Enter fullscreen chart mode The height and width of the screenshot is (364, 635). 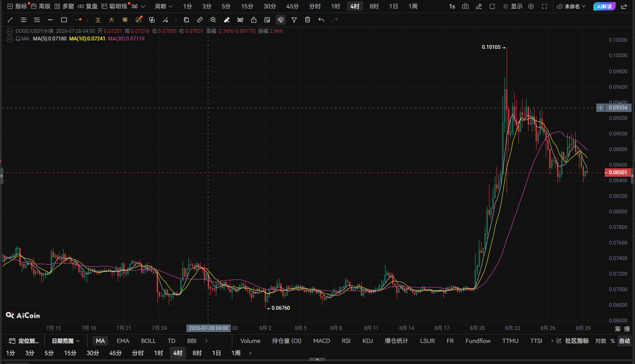coord(545,6)
